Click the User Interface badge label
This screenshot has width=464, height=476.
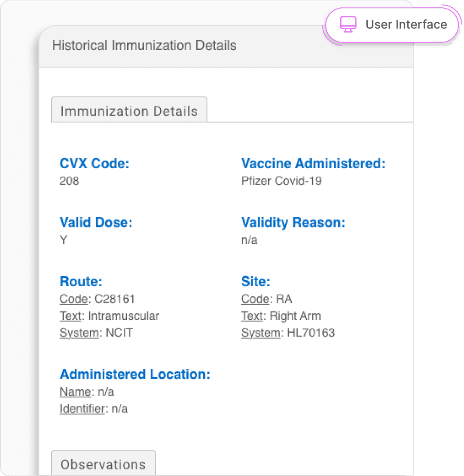click(406, 24)
